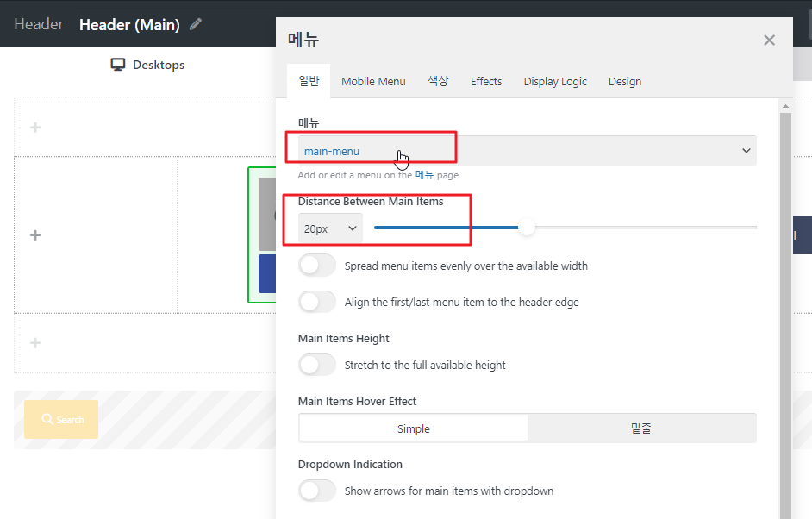The image size is (812, 519).
Task: Click the scrollbar up arrow in the panel
Action: pyautogui.click(x=785, y=106)
